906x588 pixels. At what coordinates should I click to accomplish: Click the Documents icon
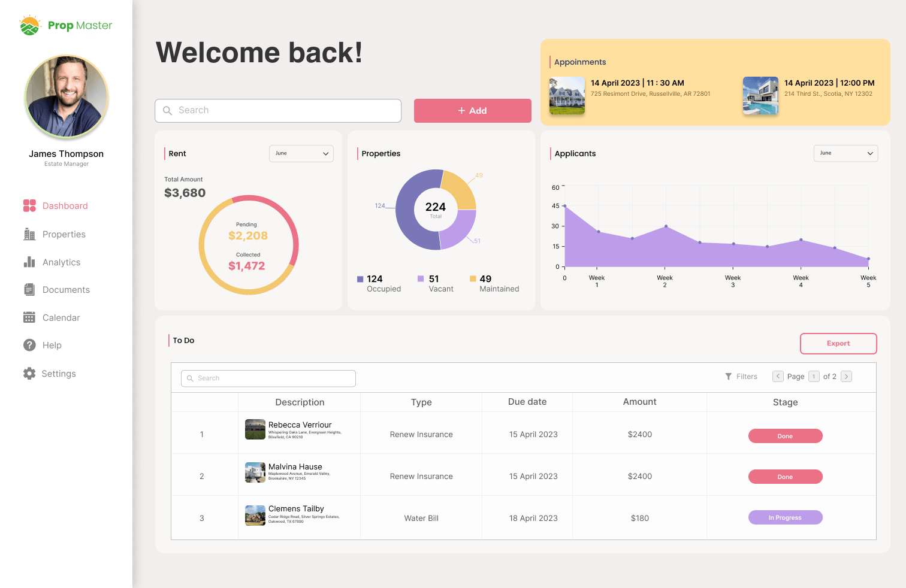click(29, 289)
